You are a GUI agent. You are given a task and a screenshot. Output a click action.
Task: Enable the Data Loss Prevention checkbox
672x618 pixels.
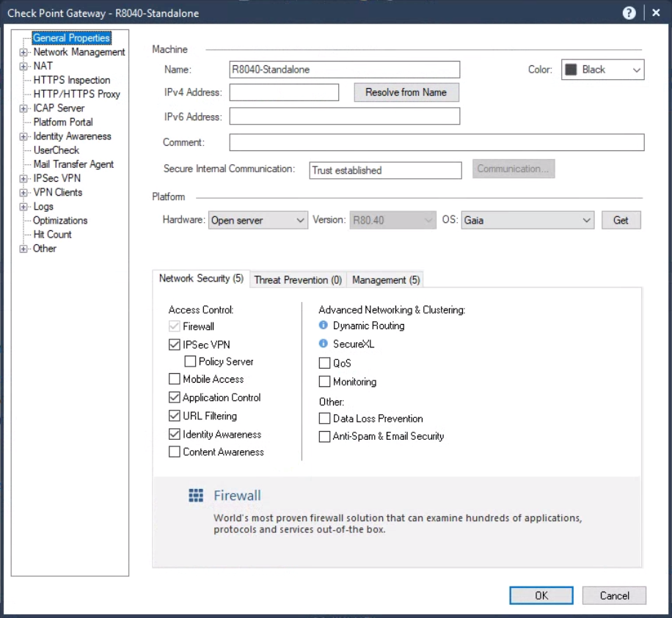[x=324, y=419]
